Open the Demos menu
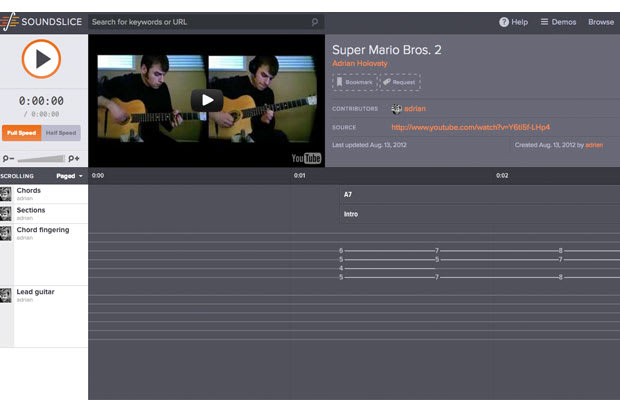Screen dimensions: 620x400 [x=558, y=22]
